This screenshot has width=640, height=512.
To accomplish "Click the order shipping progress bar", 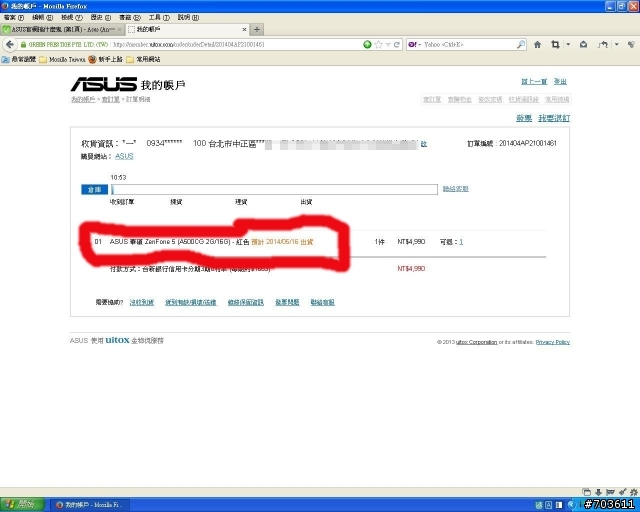I will coord(274,189).
